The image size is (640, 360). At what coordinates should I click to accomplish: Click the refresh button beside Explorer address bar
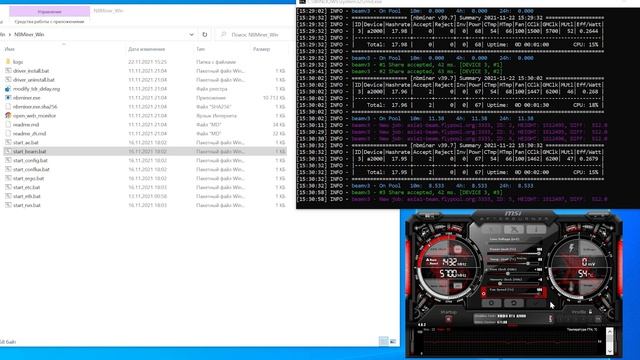click(204, 35)
